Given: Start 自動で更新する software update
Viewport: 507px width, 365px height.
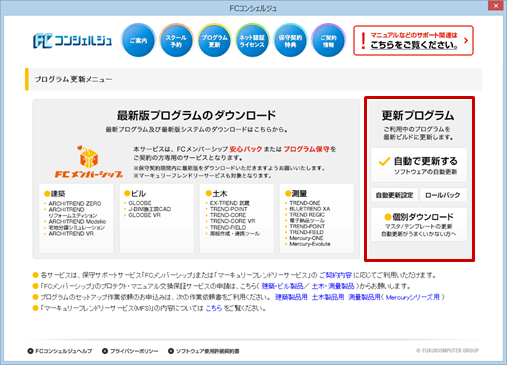Looking at the screenshot, I should pyautogui.click(x=419, y=165).
